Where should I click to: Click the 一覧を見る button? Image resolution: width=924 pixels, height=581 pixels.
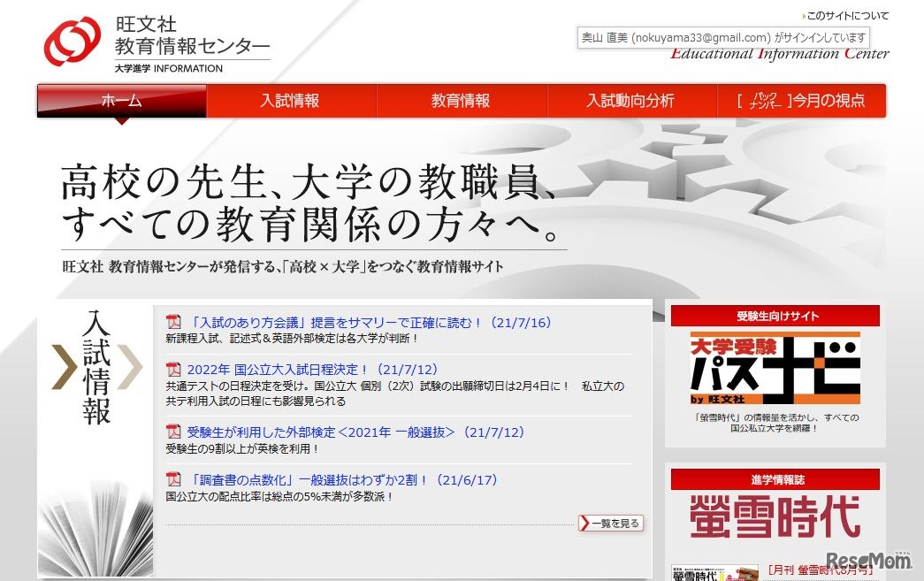click(611, 524)
